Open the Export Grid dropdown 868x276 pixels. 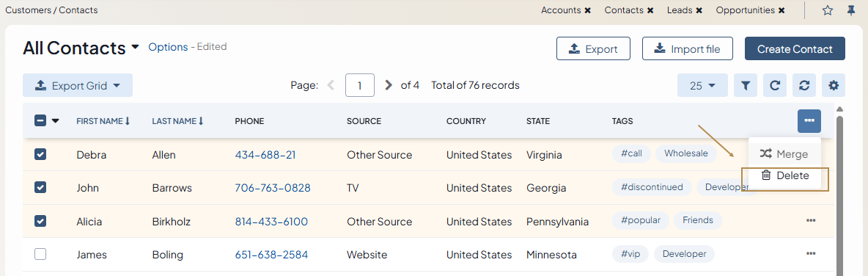(x=78, y=85)
